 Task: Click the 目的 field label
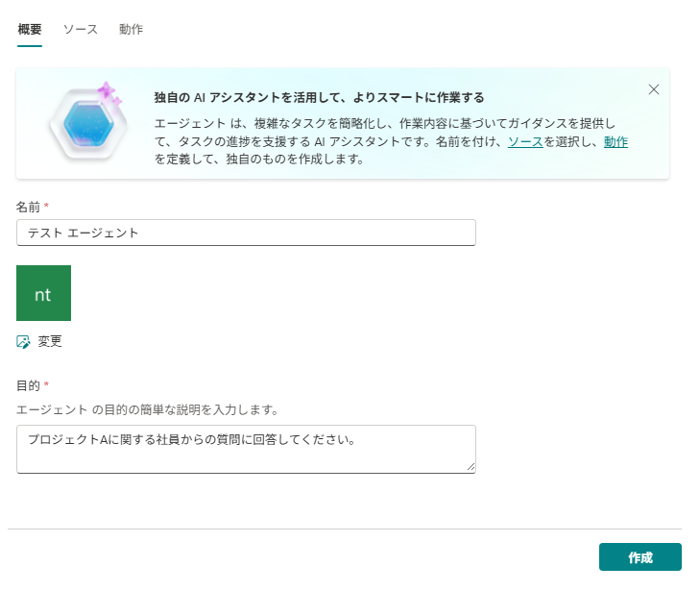pyautogui.click(x=29, y=385)
